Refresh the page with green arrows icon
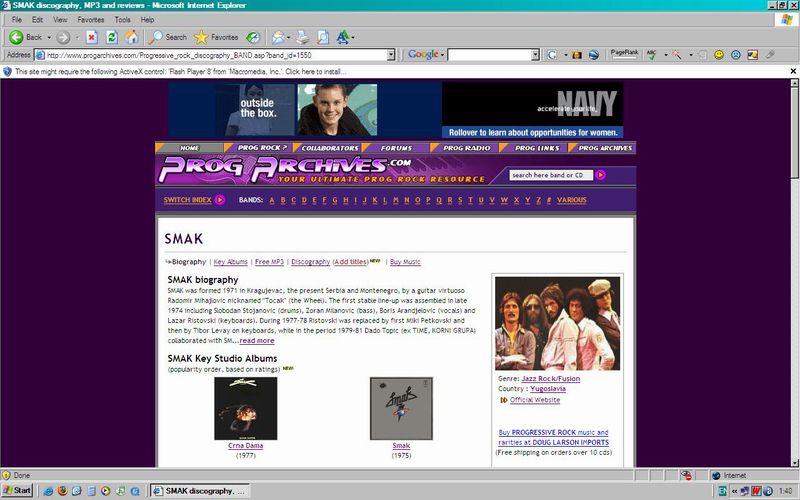 [x=112, y=37]
